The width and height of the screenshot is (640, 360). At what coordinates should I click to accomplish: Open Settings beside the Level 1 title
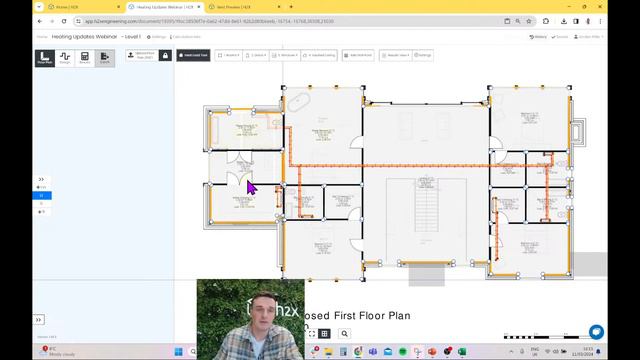coord(156,37)
